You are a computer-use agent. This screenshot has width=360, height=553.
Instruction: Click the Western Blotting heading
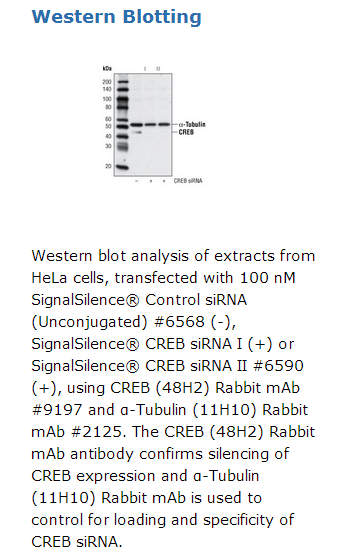(x=116, y=17)
